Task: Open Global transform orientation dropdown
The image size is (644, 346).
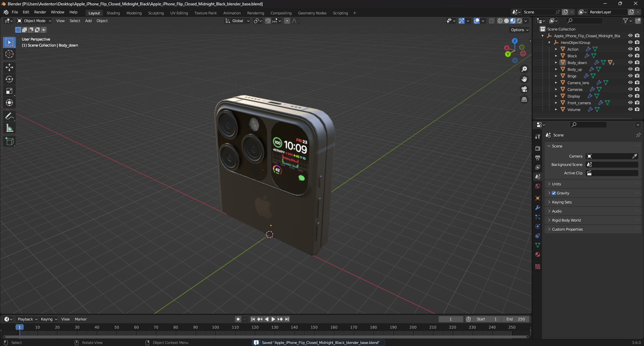Action: tap(237, 21)
